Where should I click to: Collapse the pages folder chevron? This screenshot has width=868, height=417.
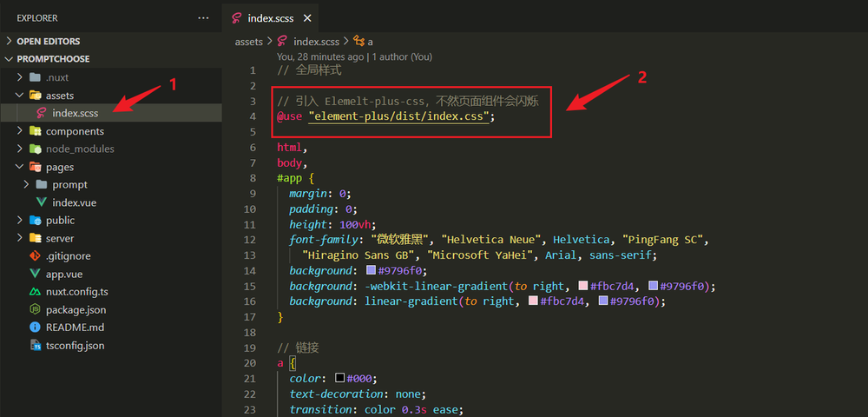click(x=20, y=167)
